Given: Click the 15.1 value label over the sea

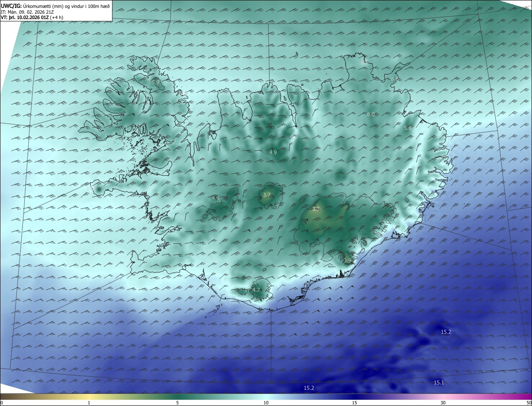Looking at the screenshot, I should [x=439, y=382].
